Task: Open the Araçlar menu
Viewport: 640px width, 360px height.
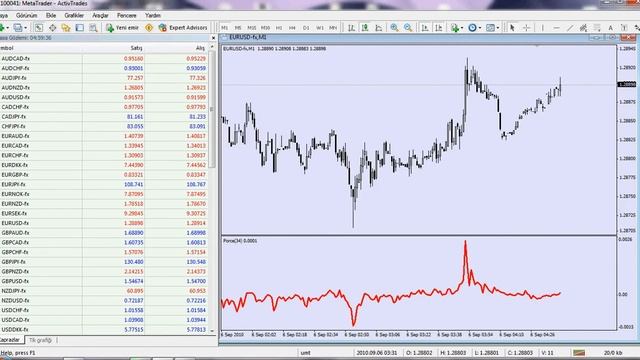Action: (100, 15)
